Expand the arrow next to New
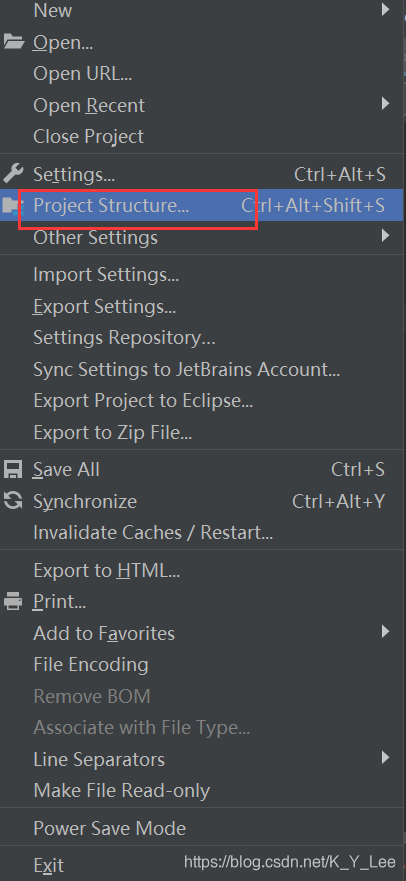The image size is (406, 881). (385, 10)
